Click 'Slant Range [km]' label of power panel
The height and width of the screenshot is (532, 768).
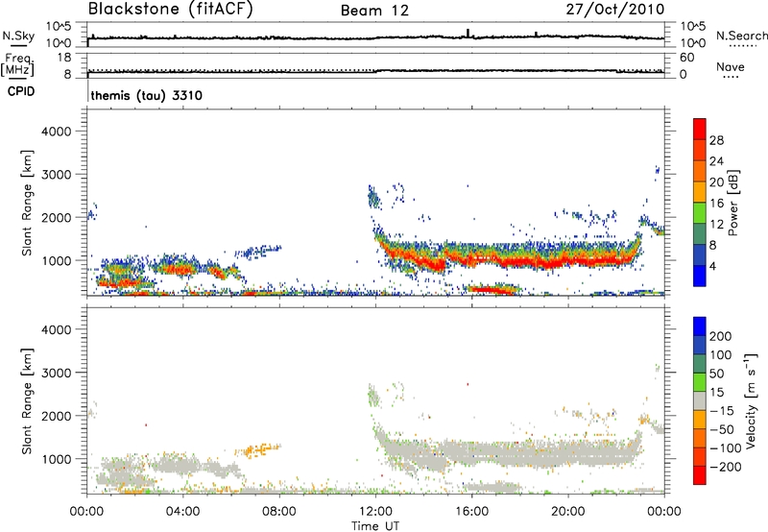click(27, 203)
